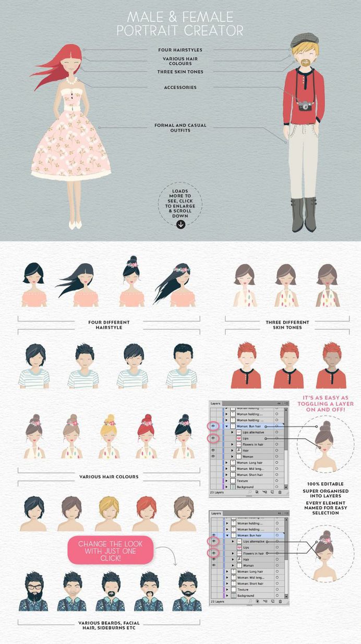This screenshot has height=644, width=361.
Task: Click Create New Sublayer icon in upper Layers panel
Action: tap(265, 492)
